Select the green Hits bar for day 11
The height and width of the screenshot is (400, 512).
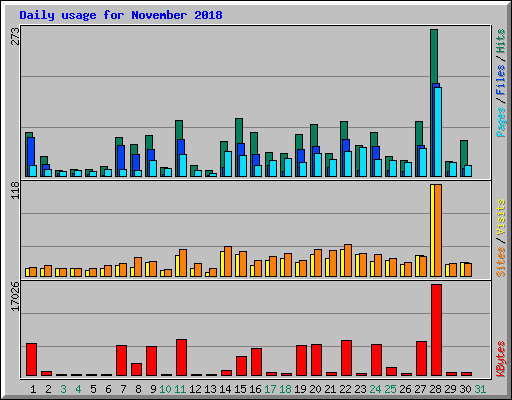[x=179, y=130]
